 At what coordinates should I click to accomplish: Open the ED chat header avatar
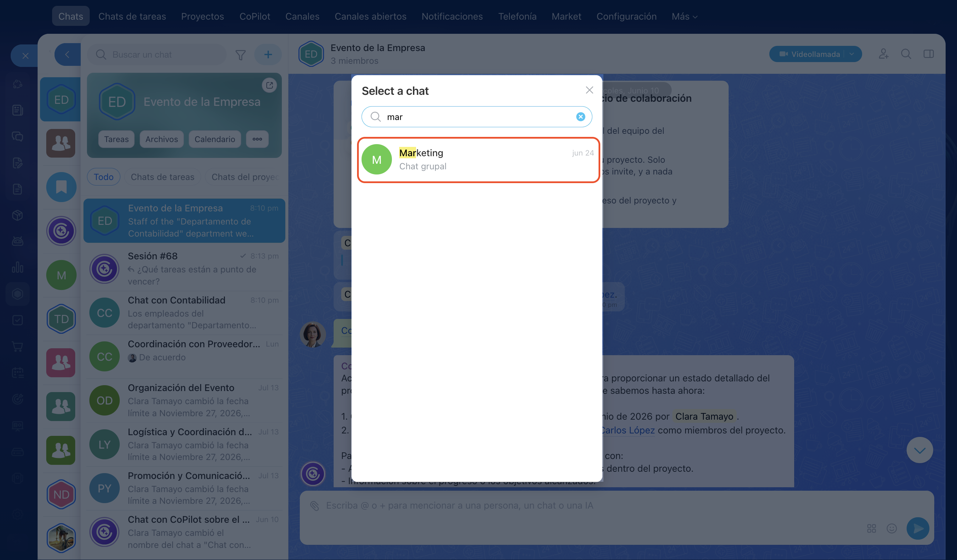tap(311, 54)
